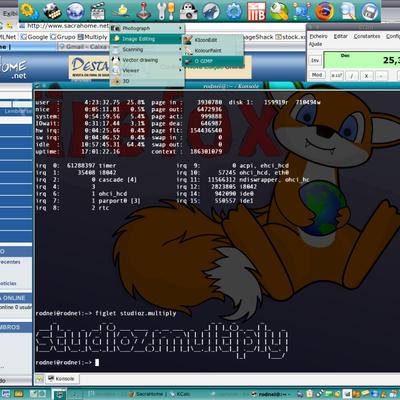
Task: Open the floppy disk drive icon in dock
Action: coord(369,11)
